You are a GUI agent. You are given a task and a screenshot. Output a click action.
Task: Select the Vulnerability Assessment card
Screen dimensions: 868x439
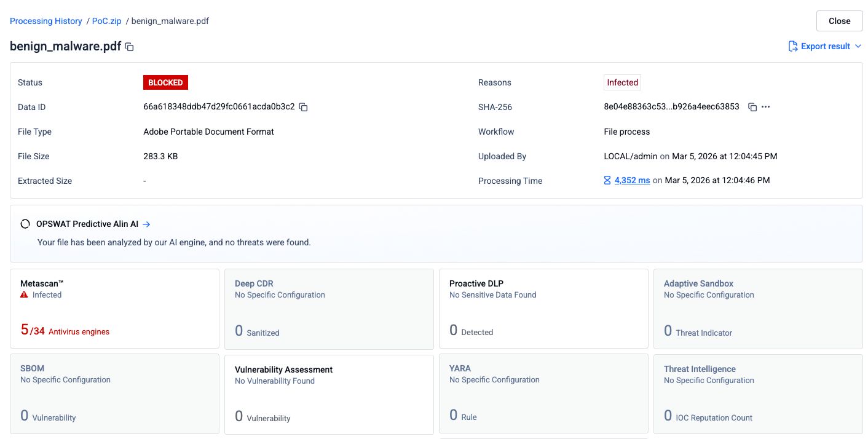tap(329, 394)
